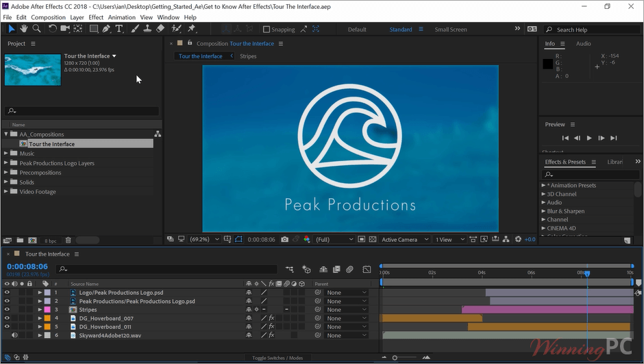Select the Rectangle shape tool
Screen dimensions: 644x364
tap(94, 28)
